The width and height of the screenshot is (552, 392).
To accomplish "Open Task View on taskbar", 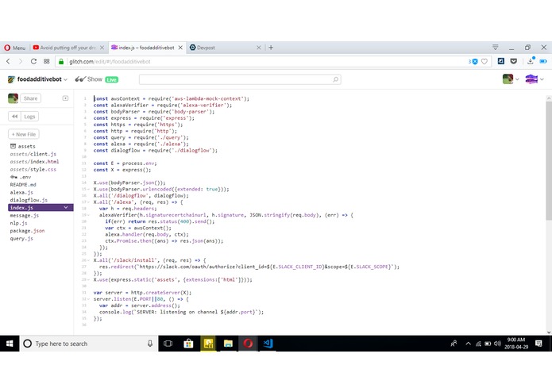I will [168, 344].
